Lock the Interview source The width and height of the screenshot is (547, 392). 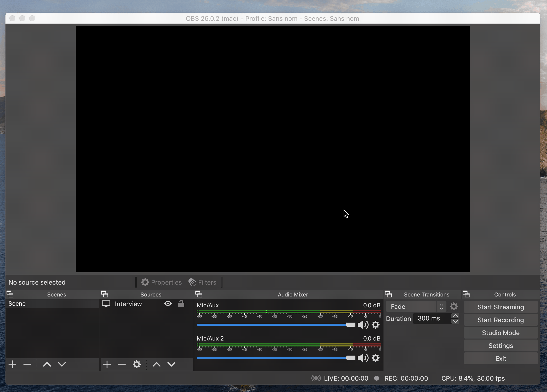[x=181, y=304]
